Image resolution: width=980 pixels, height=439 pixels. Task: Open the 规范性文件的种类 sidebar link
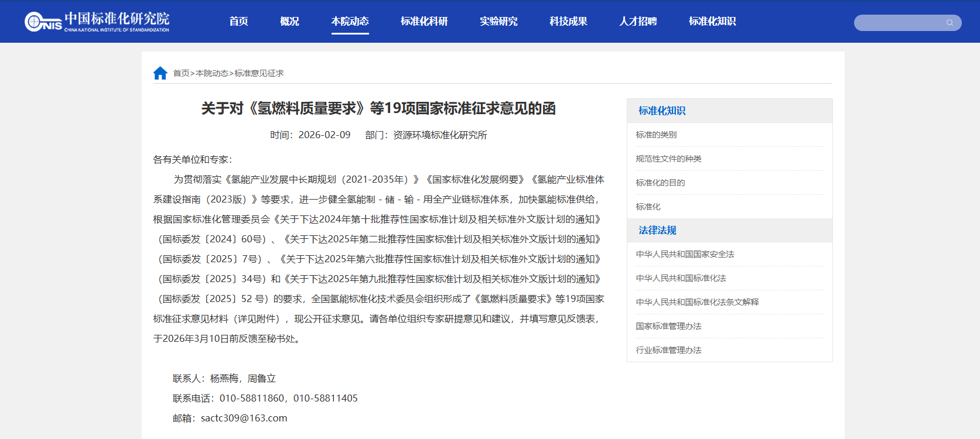[668, 159]
